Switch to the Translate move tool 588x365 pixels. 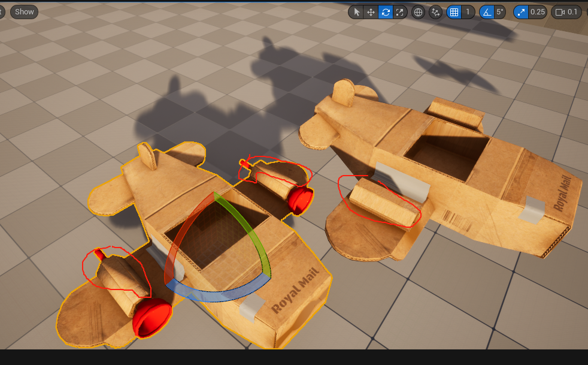tap(371, 12)
